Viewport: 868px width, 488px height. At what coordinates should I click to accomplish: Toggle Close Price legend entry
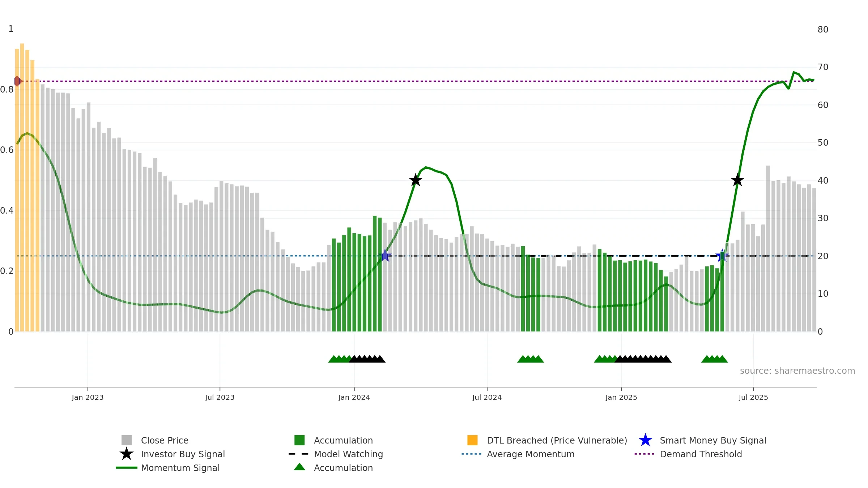pos(155,440)
